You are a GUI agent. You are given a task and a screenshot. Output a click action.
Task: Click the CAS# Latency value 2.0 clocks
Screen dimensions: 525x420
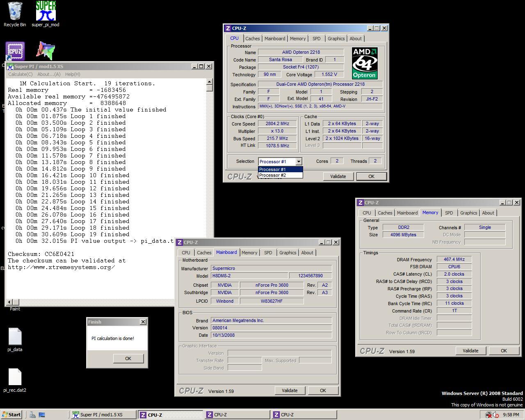454,274
